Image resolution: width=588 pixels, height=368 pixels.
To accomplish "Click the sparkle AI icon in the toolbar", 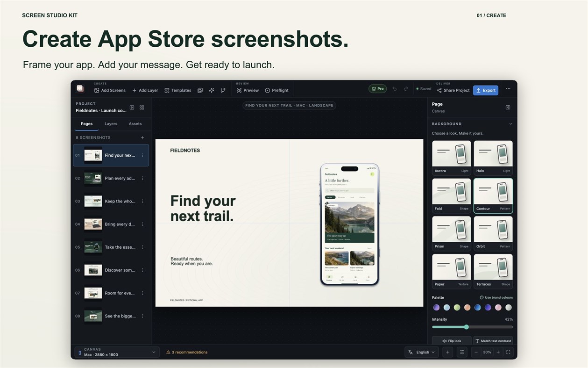I will (212, 90).
